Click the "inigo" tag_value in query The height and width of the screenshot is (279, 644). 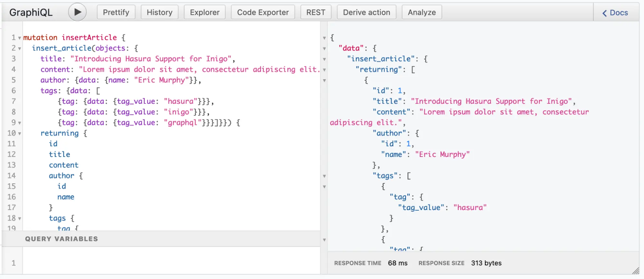click(178, 112)
